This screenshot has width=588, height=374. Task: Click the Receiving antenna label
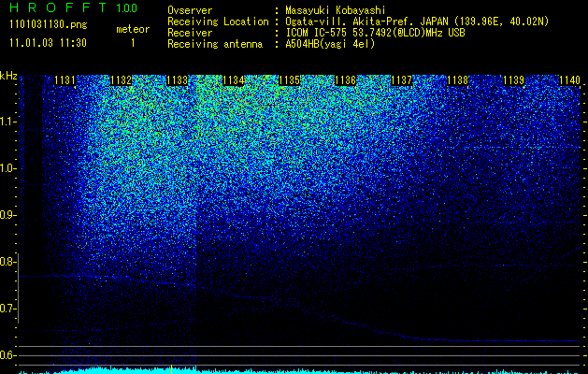(215, 44)
